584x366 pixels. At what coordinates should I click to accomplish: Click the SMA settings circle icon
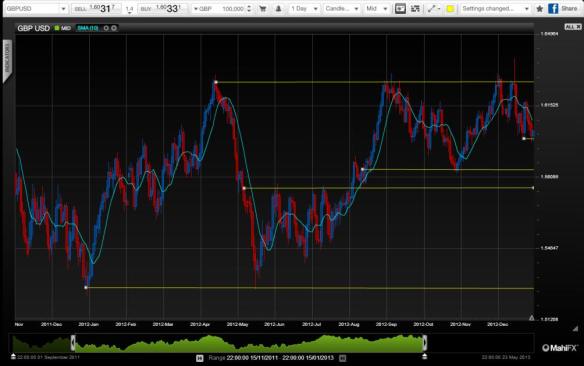(106, 28)
